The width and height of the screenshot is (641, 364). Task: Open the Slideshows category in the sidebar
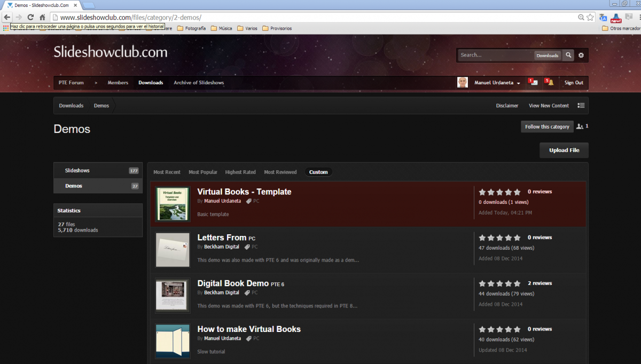(98, 170)
